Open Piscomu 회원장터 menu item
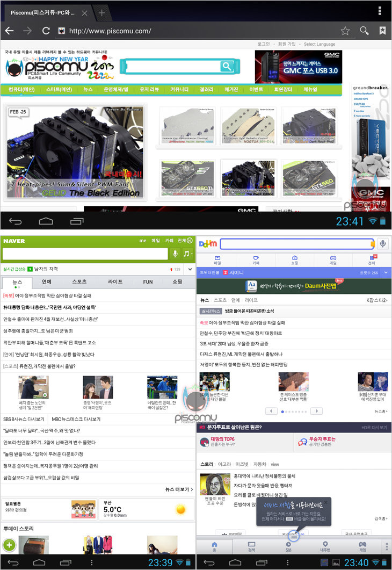The image size is (392, 570). [x=283, y=89]
